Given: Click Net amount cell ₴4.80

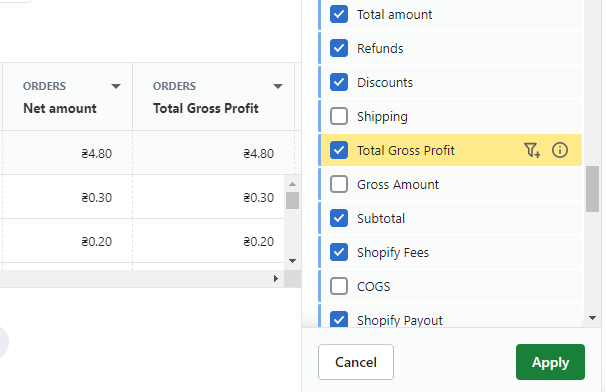Looking at the screenshot, I should click(x=67, y=153).
